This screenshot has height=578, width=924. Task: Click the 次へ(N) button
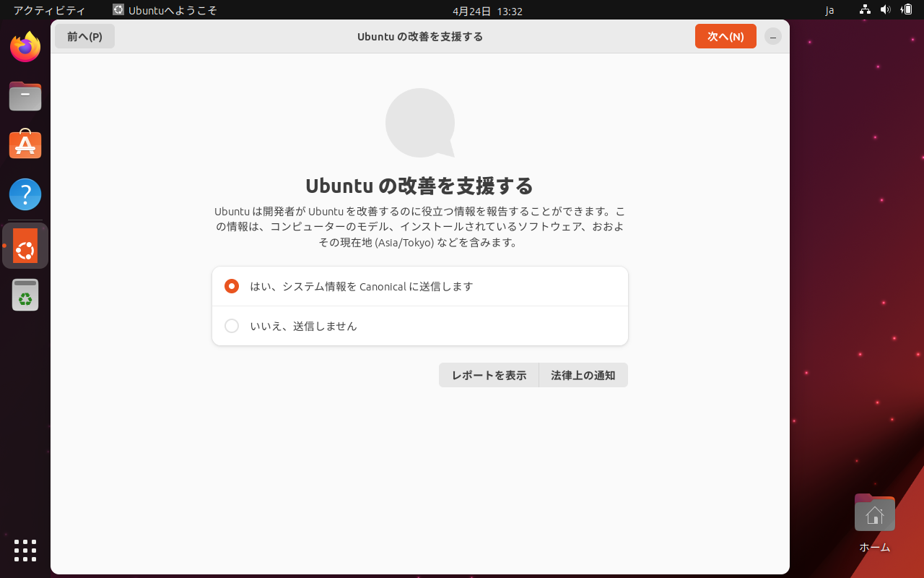(725, 36)
